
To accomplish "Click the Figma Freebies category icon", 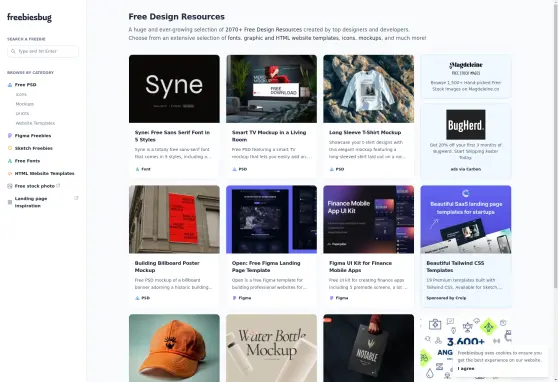I will tap(10, 136).
